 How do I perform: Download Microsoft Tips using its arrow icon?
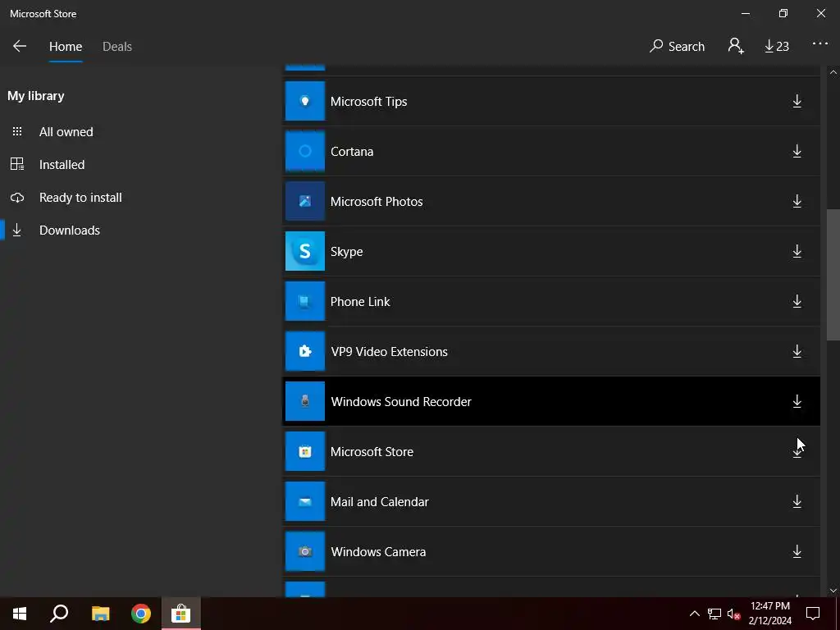(x=797, y=101)
